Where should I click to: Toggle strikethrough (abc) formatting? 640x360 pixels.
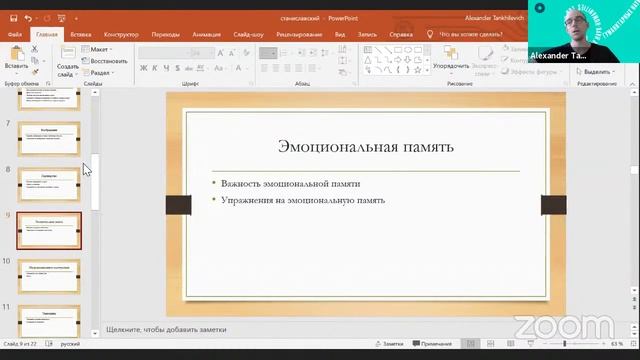[189, 68]
